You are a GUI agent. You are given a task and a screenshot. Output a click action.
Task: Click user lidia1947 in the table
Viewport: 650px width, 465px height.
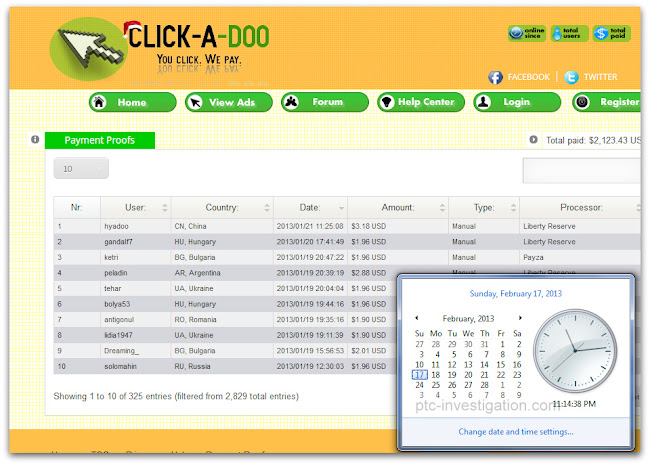coord(118,335)
